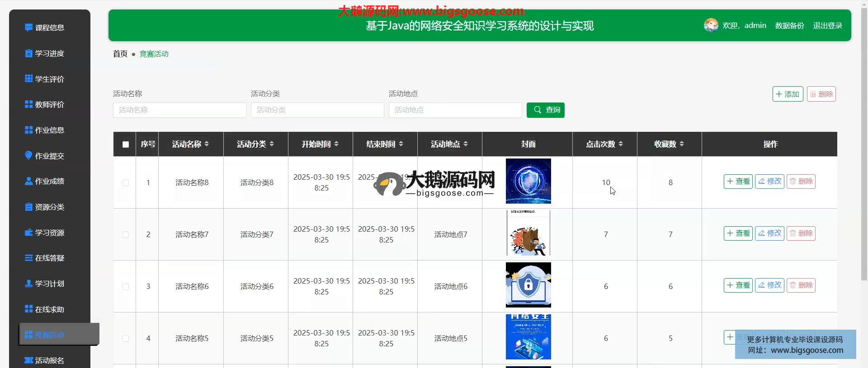Click the 学习进度 sidebar icon
The image size is (868, 368).
[28, 53]
